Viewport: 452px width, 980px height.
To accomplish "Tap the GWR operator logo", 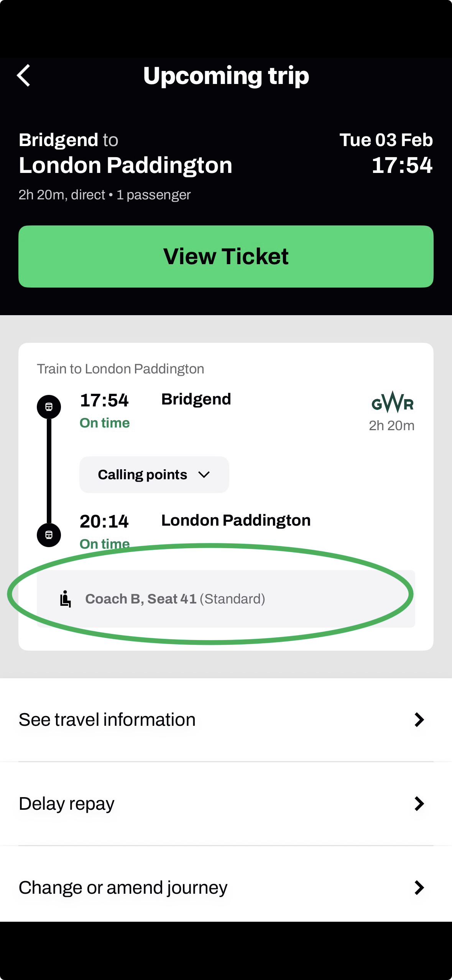I will tap(392, 403).
